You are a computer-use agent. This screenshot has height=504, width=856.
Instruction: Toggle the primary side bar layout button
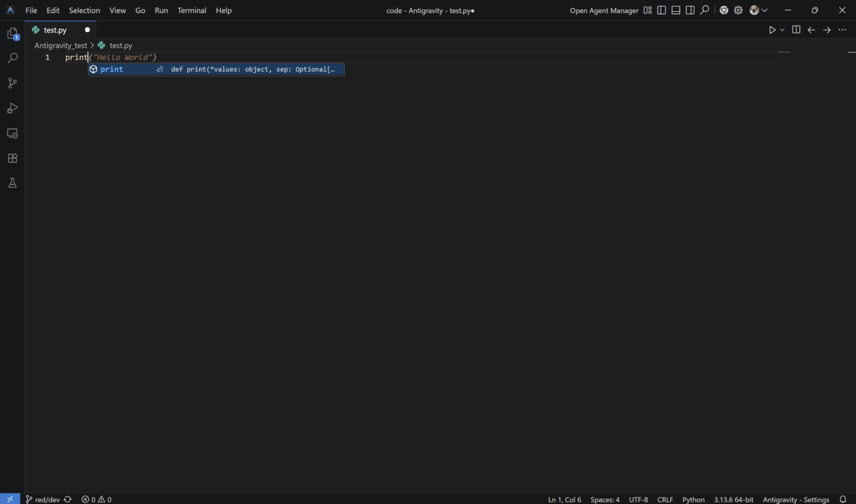coord(661,10)
